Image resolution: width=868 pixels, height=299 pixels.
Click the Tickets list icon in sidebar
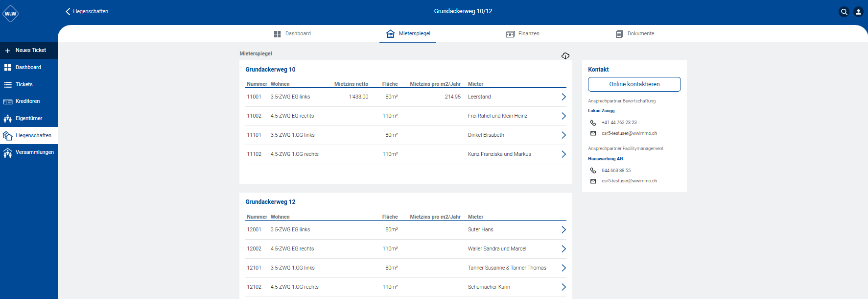pos(7,85)
